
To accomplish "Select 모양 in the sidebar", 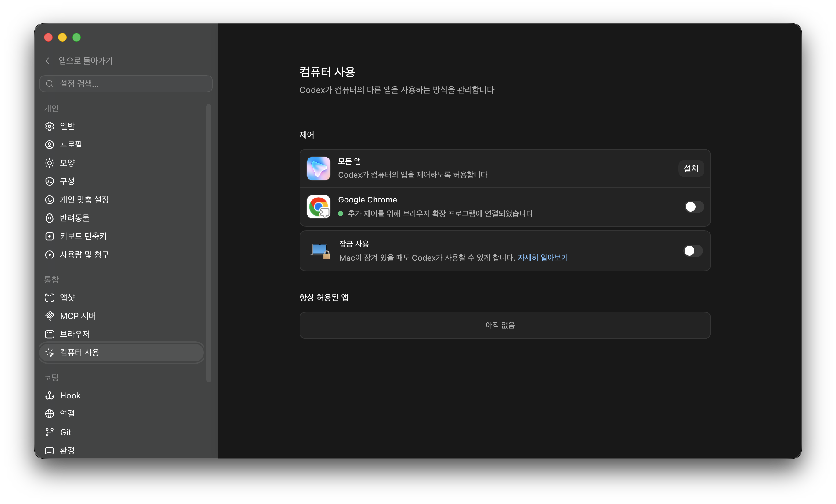I will 121,163.
